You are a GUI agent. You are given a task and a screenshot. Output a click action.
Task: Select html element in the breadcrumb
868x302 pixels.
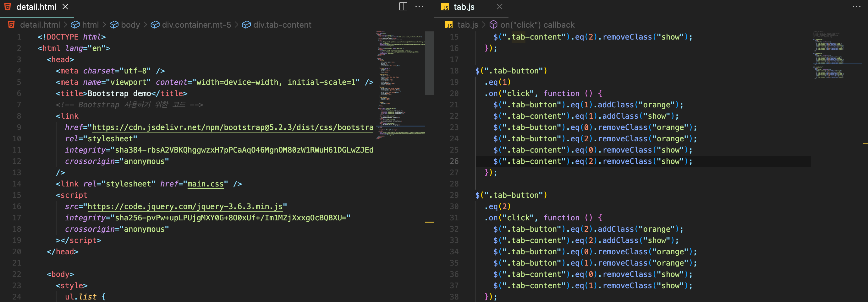pos(90,25)
